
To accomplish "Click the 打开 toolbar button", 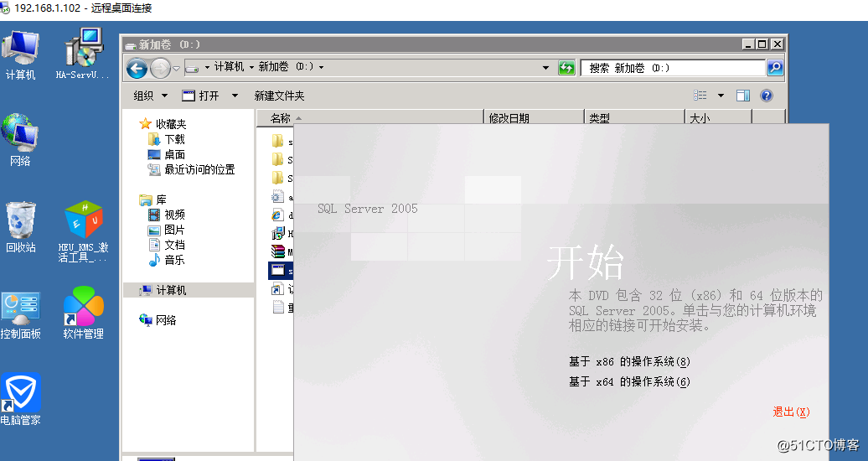I will [x=201, y=96].
